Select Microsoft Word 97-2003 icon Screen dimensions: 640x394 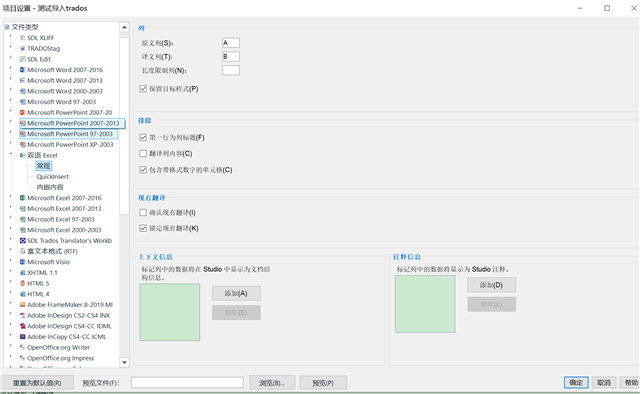[x=23, y=102]
